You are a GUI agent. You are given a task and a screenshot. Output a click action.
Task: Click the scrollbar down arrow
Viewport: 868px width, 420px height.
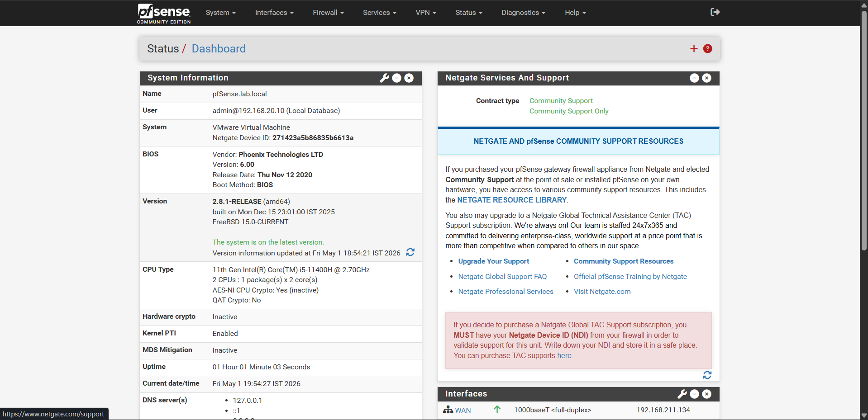864,415
